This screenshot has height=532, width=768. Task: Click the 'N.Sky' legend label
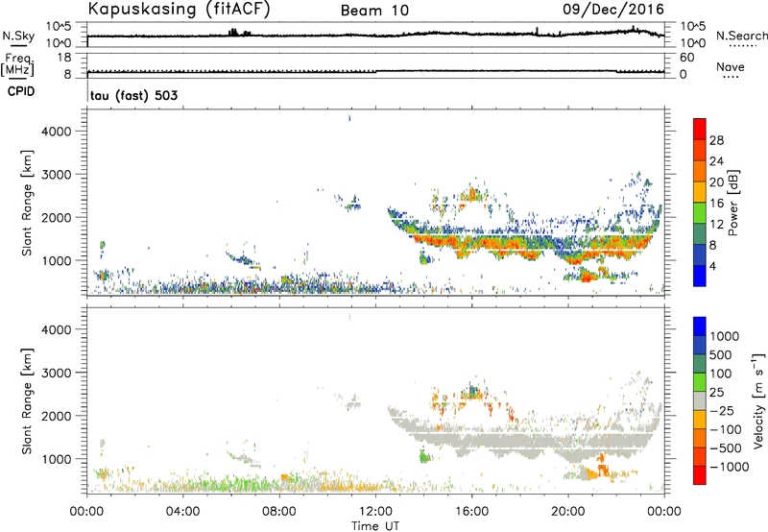tap(18, 36)
